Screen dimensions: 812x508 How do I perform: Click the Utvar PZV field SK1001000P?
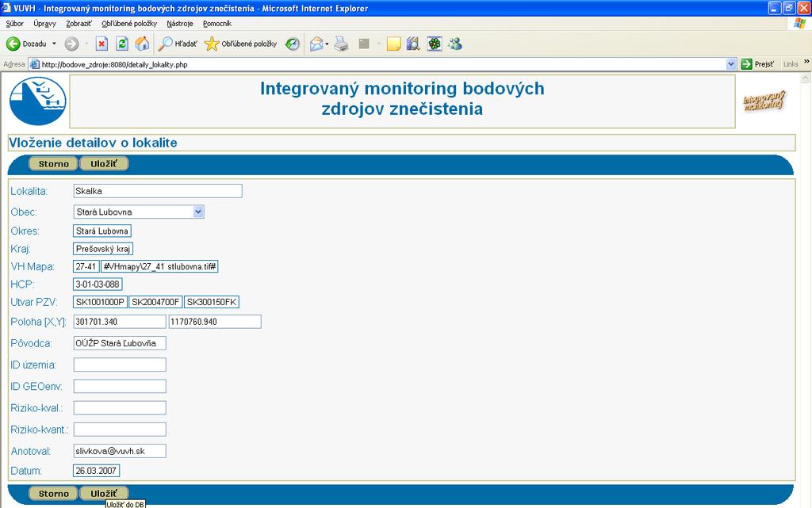tap(101, 302)
